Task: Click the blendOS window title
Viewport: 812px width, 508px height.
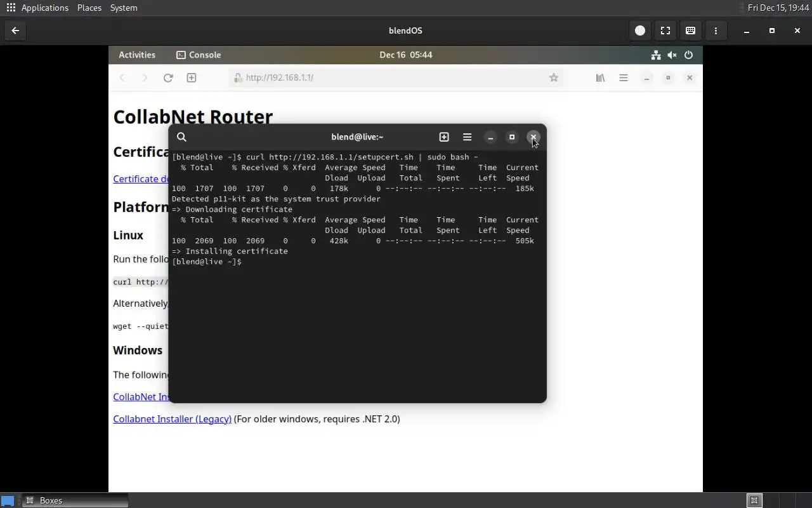Action: (x=405, y=30)
